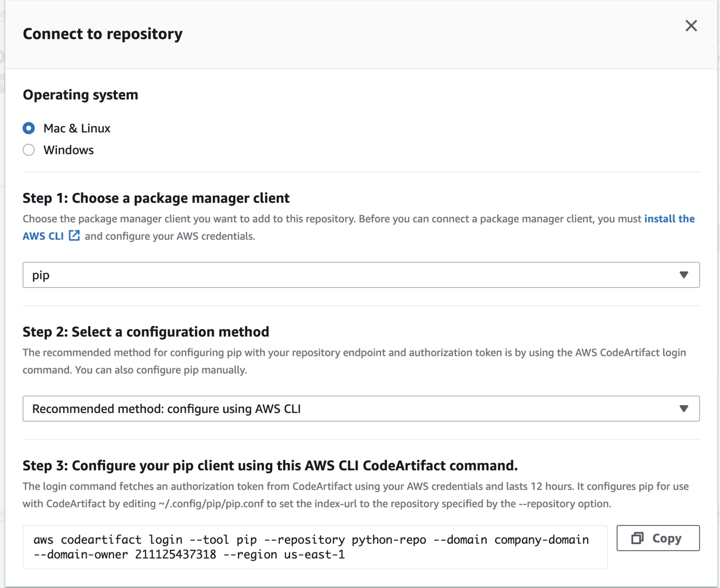Image resolution: width=720 pixels, height=588 pixels.
Task: Select the Windows radio button
Action: [29, 150]
